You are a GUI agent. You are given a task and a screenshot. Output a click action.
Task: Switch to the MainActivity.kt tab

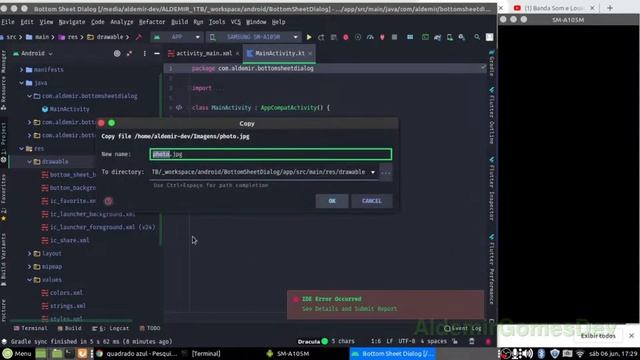pos(280,53)
